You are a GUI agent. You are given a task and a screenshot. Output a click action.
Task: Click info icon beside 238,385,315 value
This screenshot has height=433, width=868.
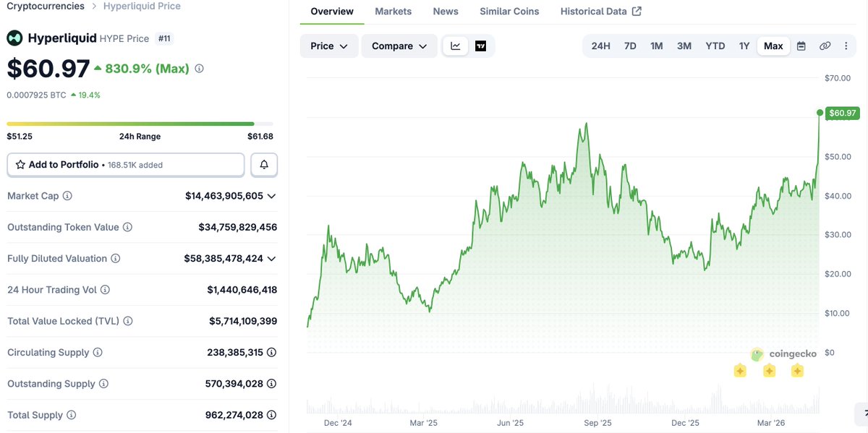tap(272, 353)
